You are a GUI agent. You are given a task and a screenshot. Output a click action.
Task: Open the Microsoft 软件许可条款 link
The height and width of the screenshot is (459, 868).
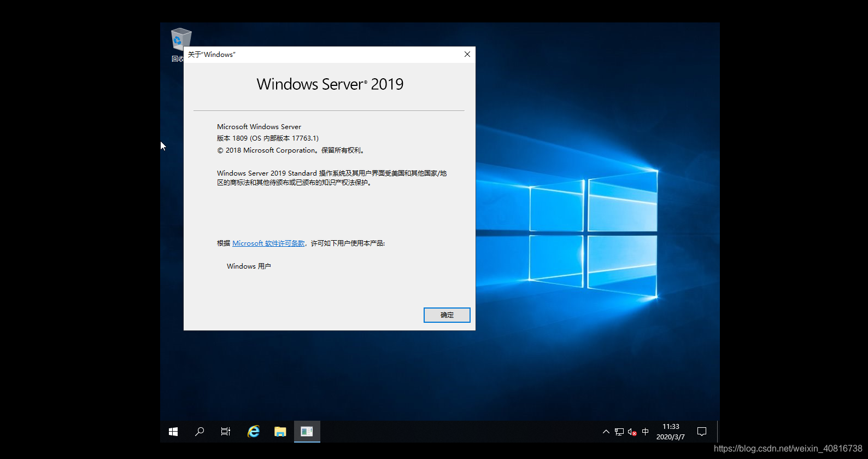(268, 243)
